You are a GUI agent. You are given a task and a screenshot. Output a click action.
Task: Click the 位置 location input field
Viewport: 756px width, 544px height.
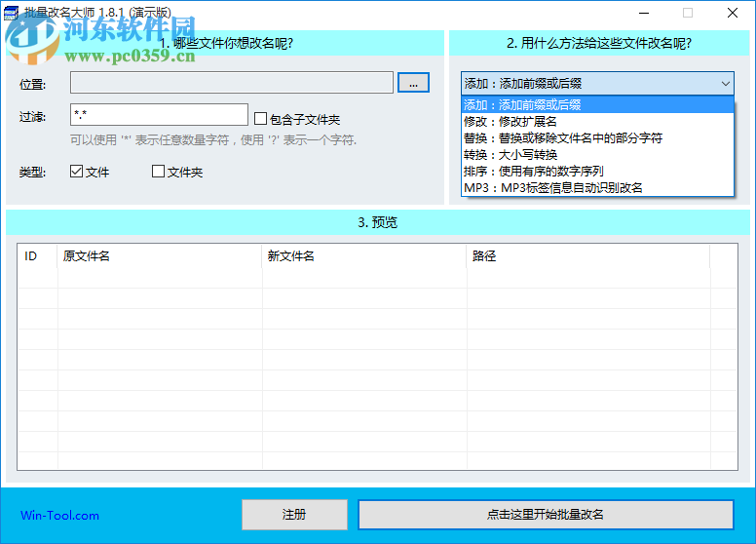(232, 83)
